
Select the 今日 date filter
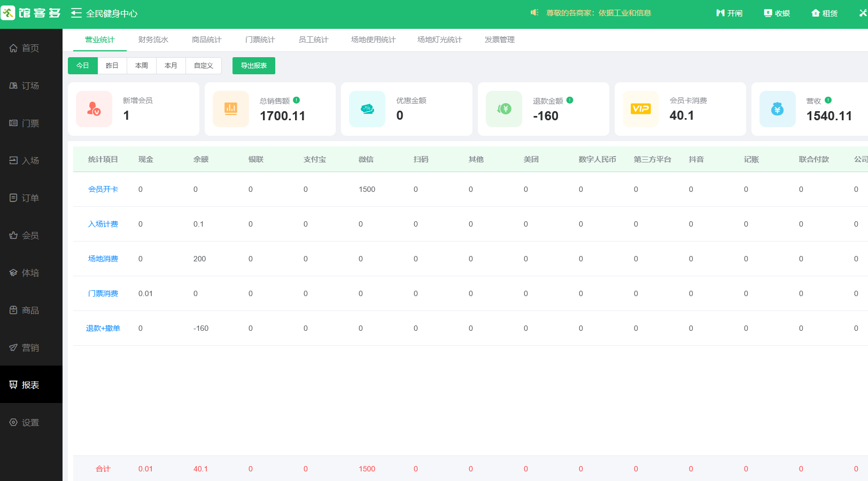(x=83, y=66)
